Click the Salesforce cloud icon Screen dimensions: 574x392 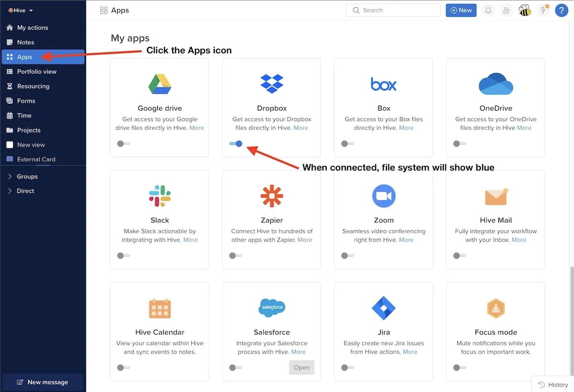272,307
